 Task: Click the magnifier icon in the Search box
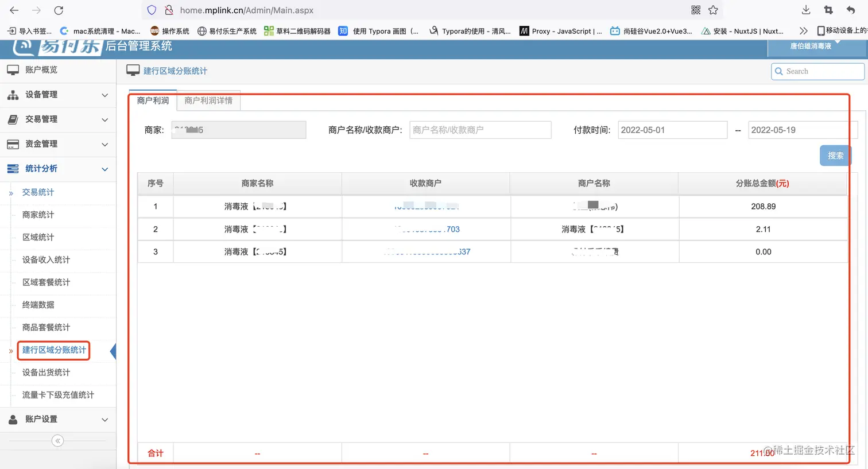(779, 71)
